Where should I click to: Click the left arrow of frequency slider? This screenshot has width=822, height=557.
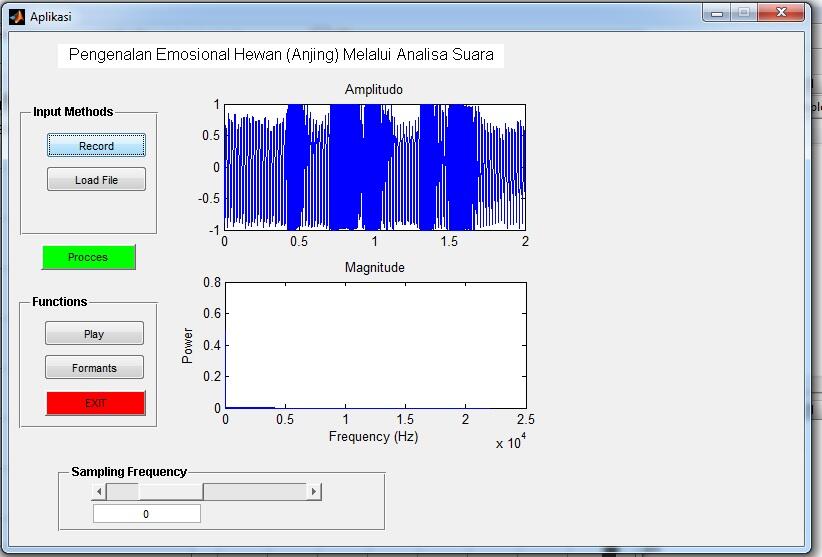coord(99,491)
